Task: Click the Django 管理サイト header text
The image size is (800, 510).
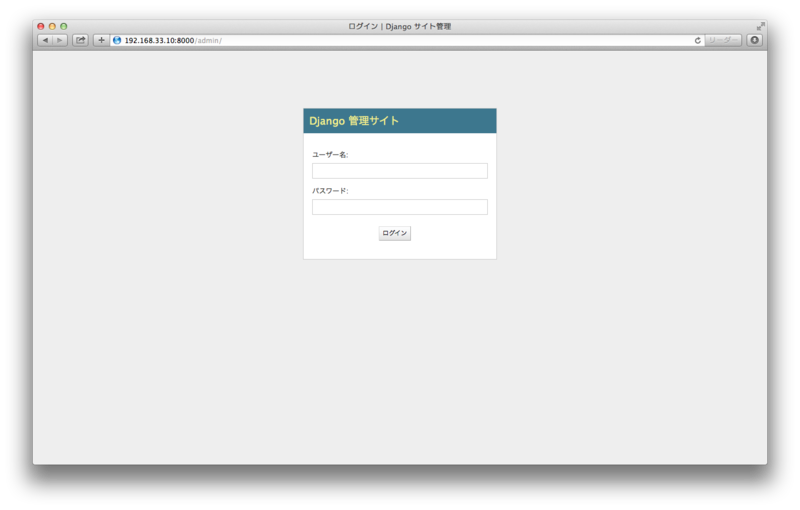Action: 354,121
